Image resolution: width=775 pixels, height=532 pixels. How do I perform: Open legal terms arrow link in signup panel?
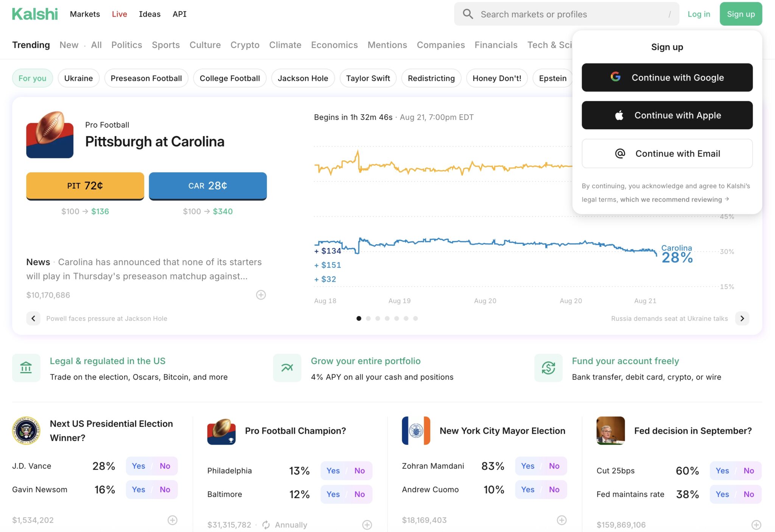(x=727, y=199)
